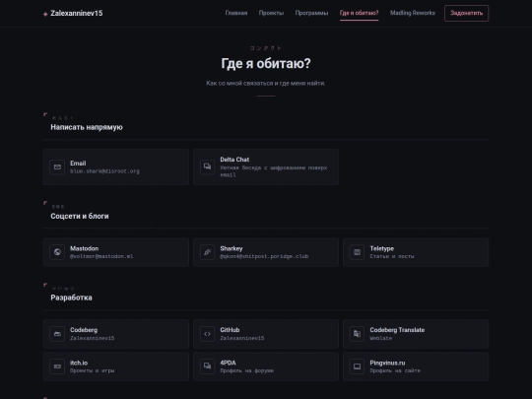
Task: Click the Codeberg card icon
Action: pos(57,334)
